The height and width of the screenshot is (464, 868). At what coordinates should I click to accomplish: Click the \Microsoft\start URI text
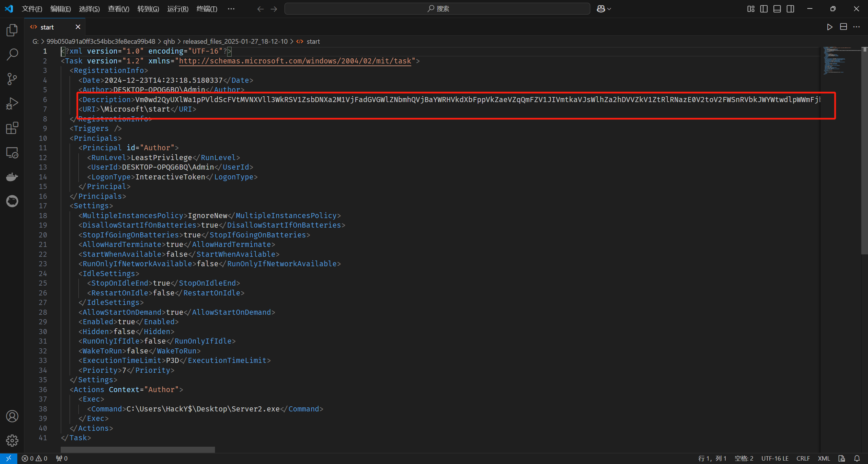point(135,109)
